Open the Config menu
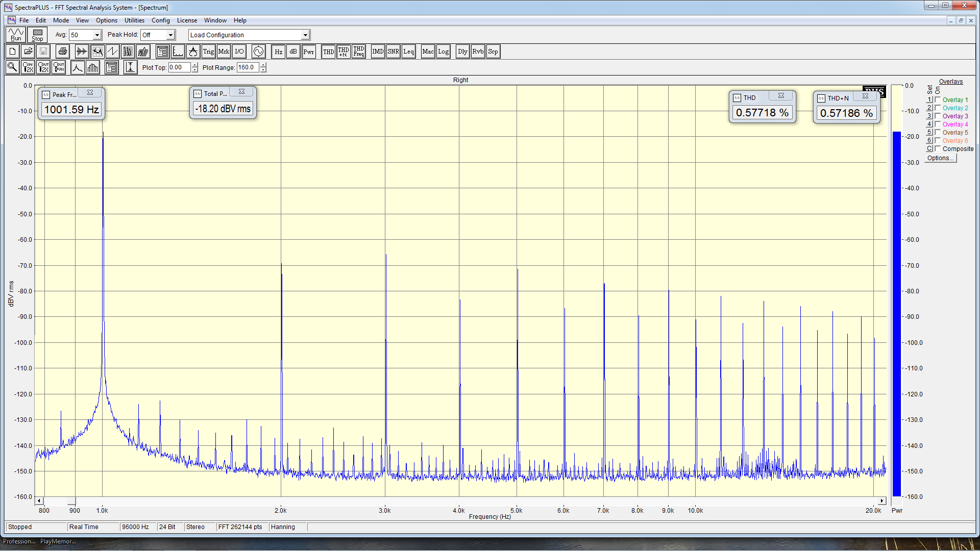Screen dimensions: 980x551 (x=160, y=20)
